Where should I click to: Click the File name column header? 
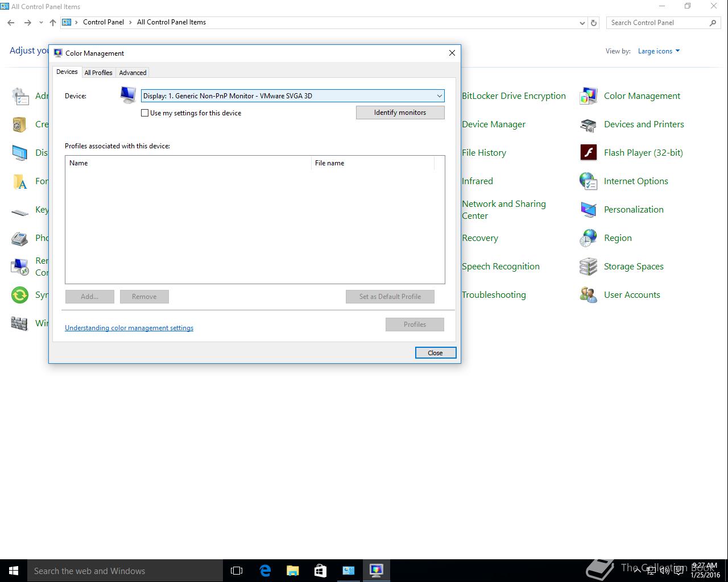click(373, 163)
